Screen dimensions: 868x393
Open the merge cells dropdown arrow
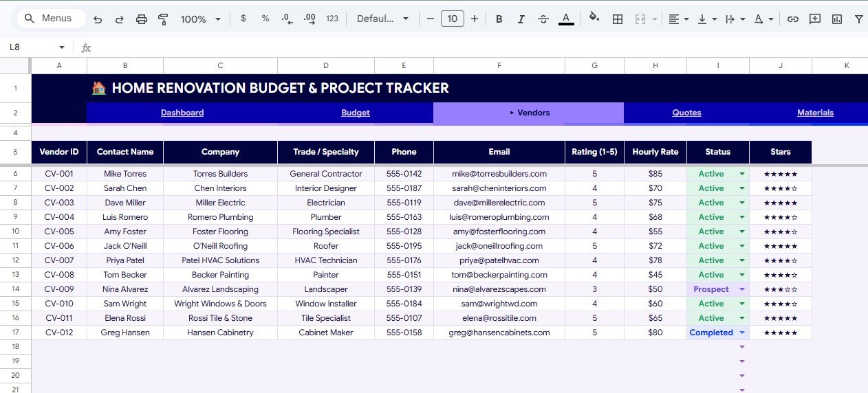654,19
